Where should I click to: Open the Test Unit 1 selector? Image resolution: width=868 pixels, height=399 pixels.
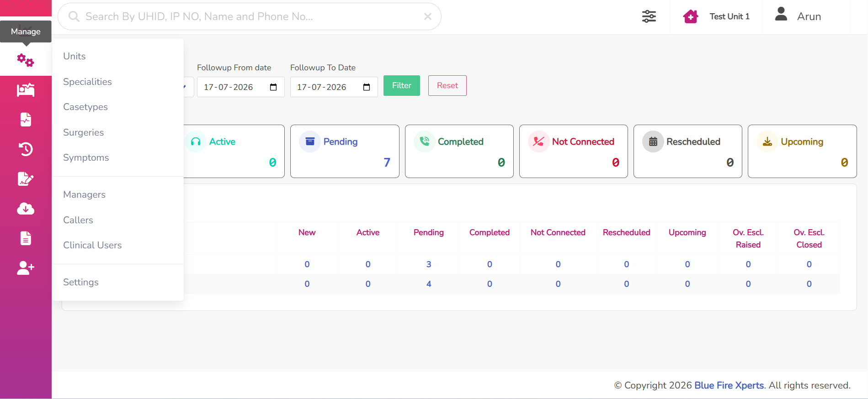[x=716, y=16]
